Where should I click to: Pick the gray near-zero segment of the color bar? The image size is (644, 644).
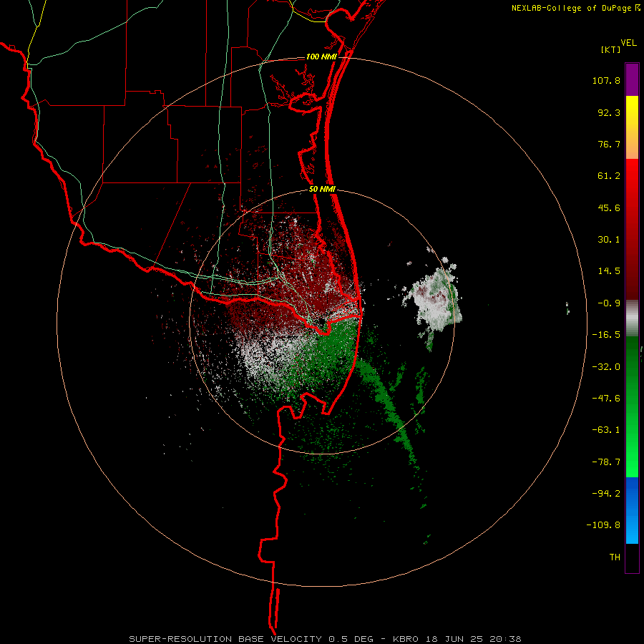pos(632,318)
